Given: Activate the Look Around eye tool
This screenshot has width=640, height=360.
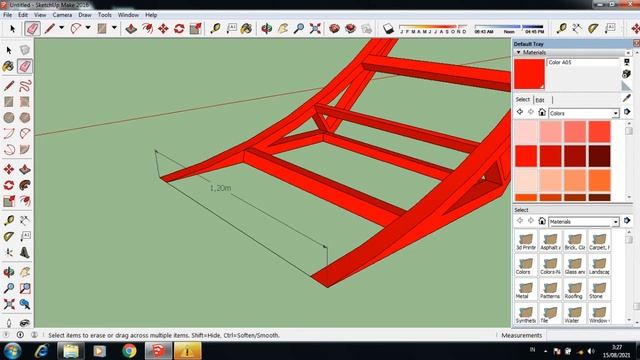Looking at the screenshot, I should click(x=25, y=323).
